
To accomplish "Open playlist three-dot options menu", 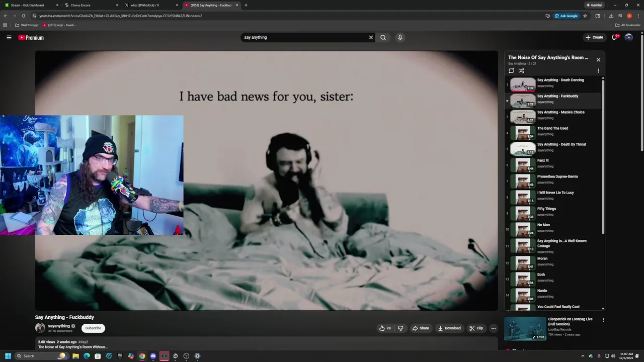I will click(x=598, y=71).
